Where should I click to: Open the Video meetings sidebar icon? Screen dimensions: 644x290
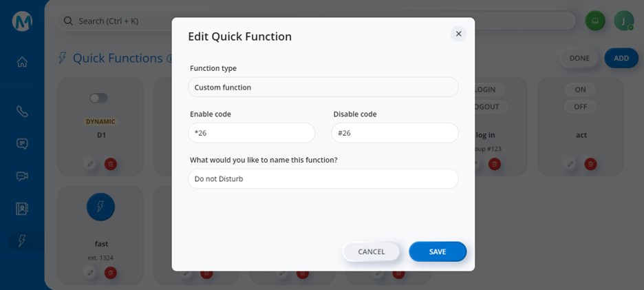click(22, 176)
